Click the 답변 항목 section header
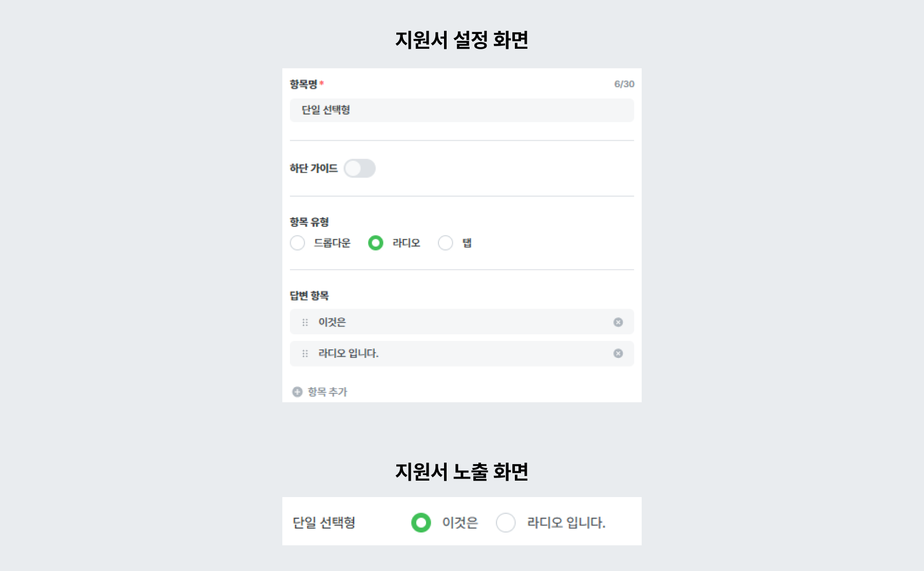 coord(309,296)
